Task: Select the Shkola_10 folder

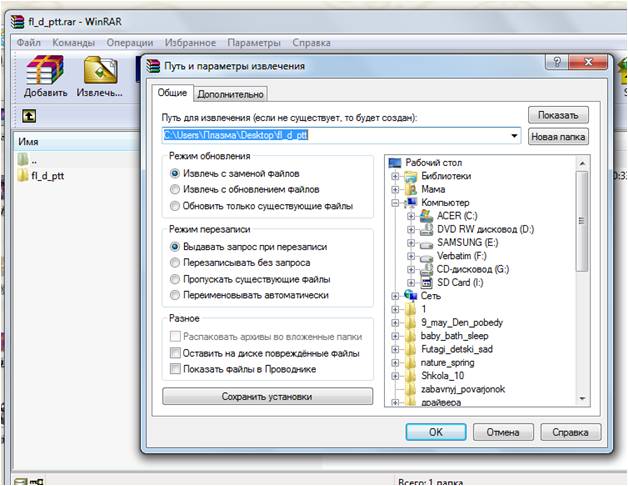Action: (443, 376)
